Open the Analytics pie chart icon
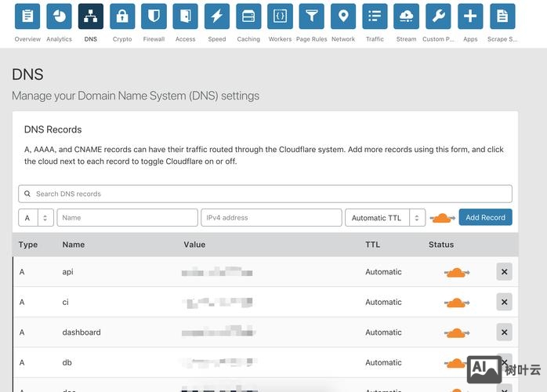The width and height of the screenshot is (547, 392). (59, 16)
